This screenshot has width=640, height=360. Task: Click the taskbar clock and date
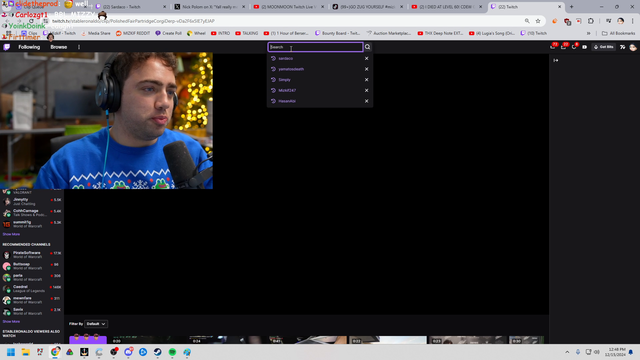click(616, 352)
